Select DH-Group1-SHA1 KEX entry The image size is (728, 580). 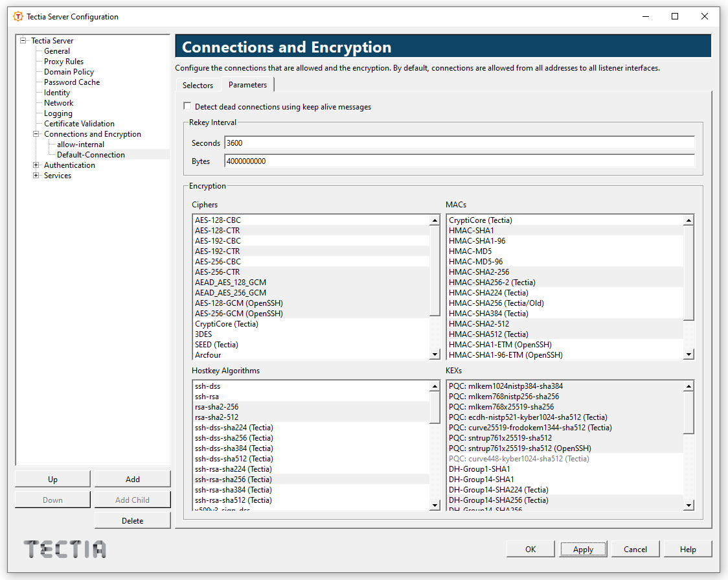coord(565,469)
